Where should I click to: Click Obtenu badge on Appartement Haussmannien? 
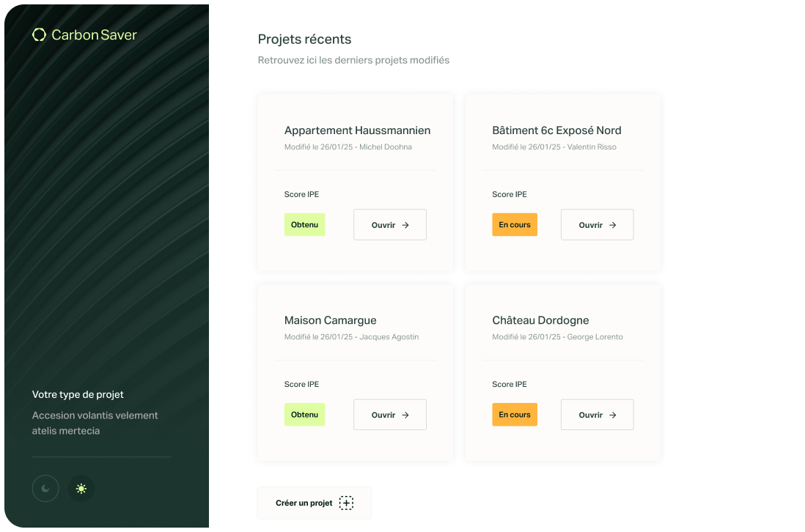pyautogui.click(x=304, y=225)
